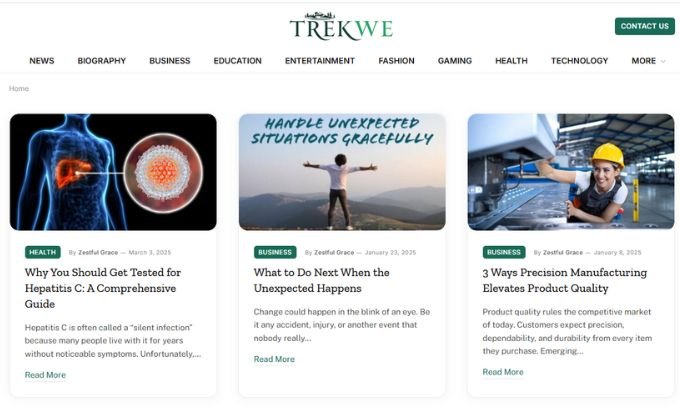This screenshot has height=409, width=680.
Task: Open the FASHION menu item
Action: coord(396,61)
